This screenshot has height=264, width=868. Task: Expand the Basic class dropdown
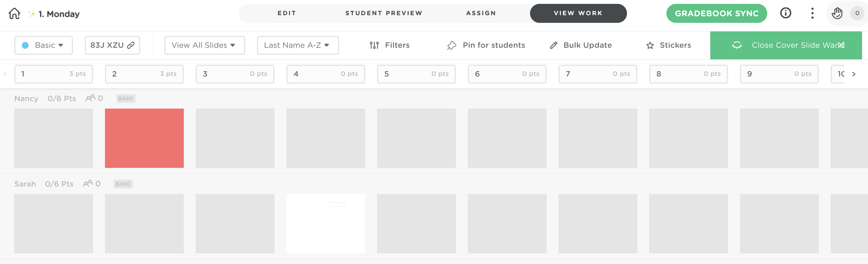click(44, 45)
